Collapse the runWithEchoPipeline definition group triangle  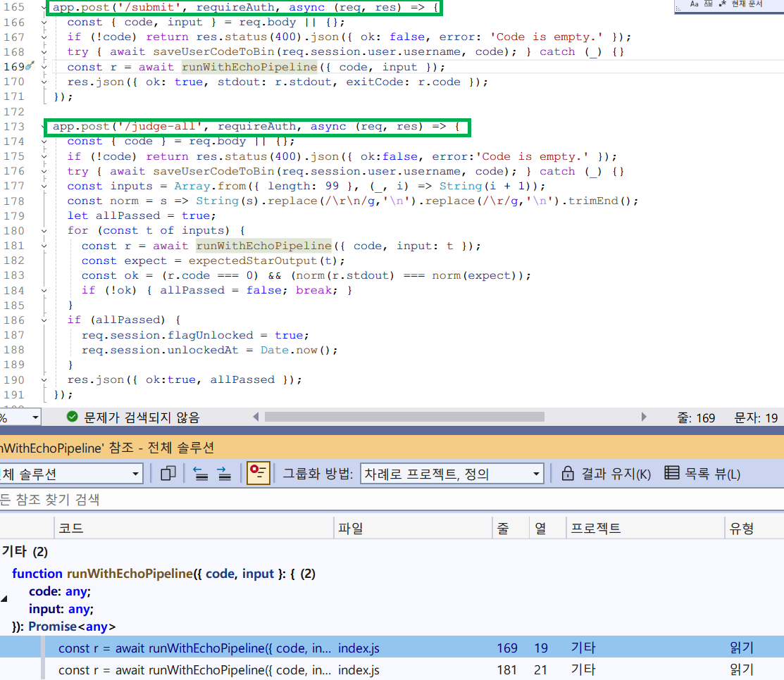(4, 598)
